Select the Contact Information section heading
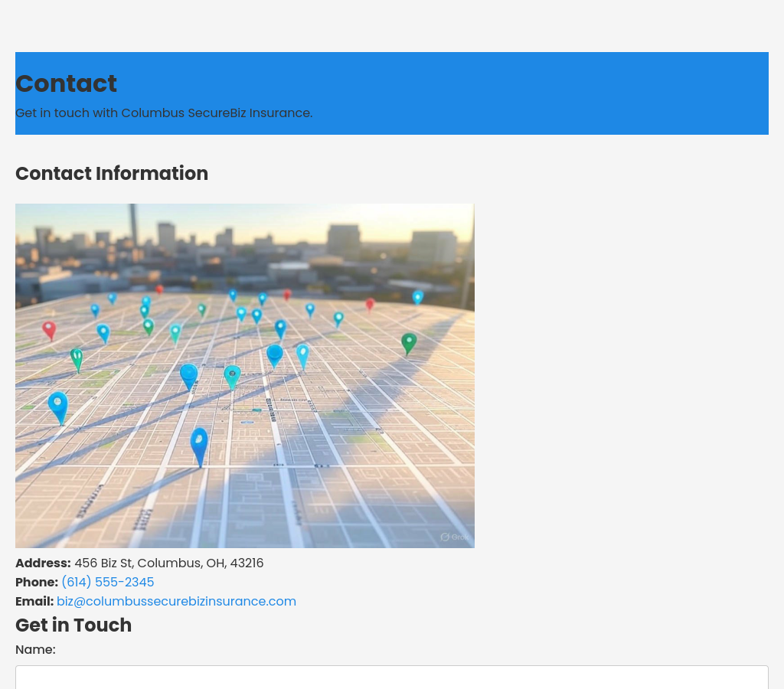 (x=112, y=174)
